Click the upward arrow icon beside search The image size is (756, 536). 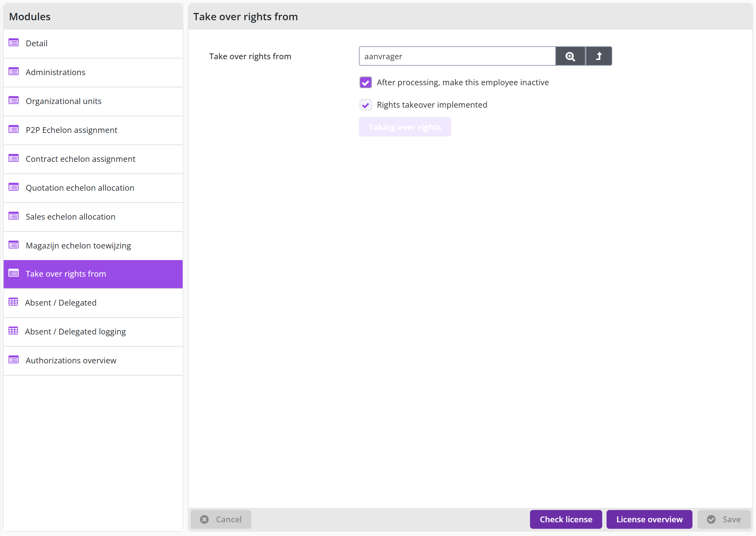(x=599, y=56)
